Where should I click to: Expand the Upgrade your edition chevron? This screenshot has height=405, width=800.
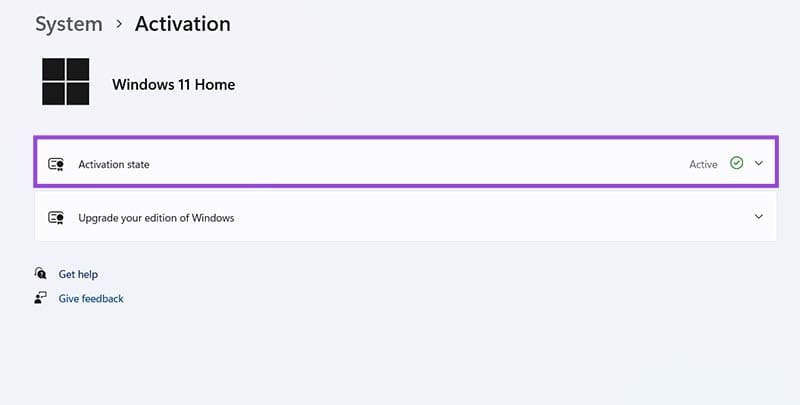(759, 216)
